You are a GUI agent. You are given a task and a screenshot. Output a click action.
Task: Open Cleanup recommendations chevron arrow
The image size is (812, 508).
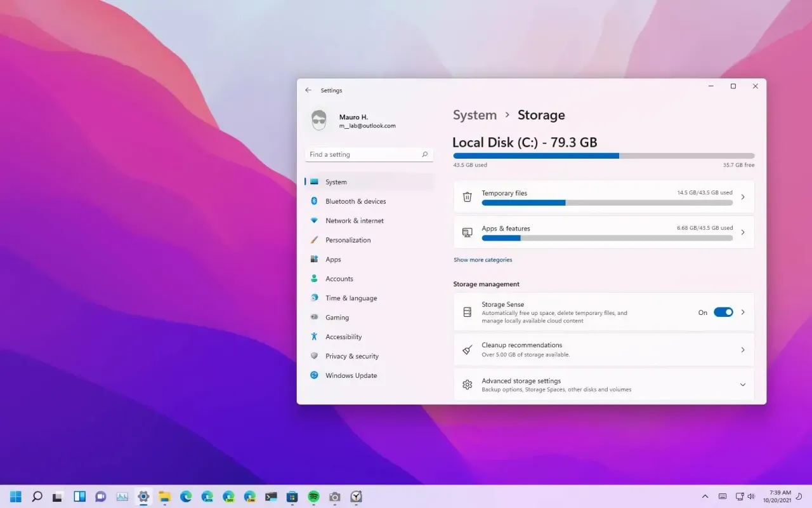pyautogui.click(x=743, y=350)
